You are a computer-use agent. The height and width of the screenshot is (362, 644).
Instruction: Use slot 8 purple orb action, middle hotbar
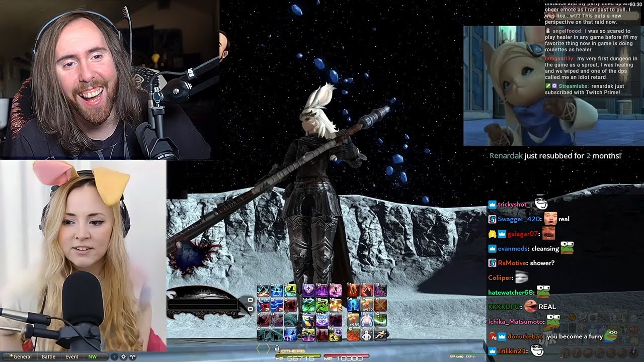tap(322, 319)
